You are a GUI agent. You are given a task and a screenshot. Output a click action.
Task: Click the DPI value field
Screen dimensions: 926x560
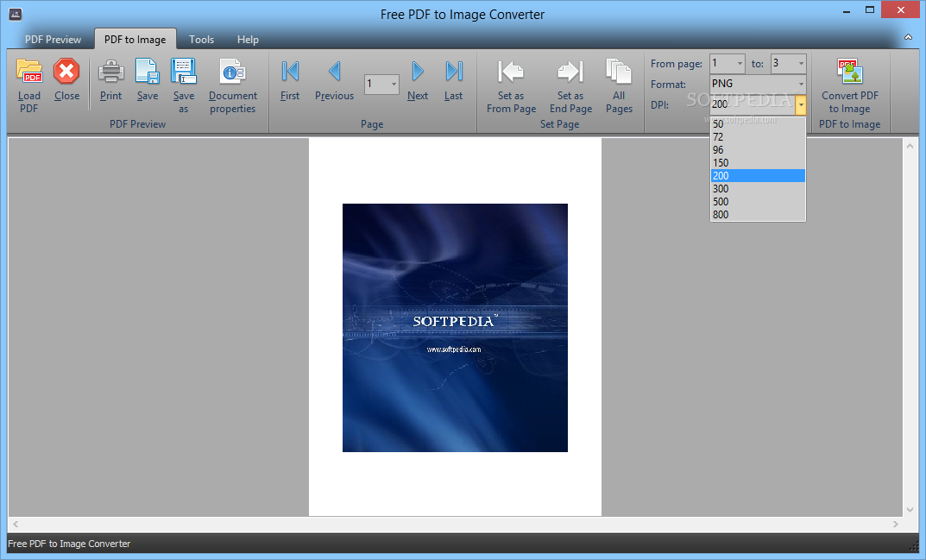[753, 104]
